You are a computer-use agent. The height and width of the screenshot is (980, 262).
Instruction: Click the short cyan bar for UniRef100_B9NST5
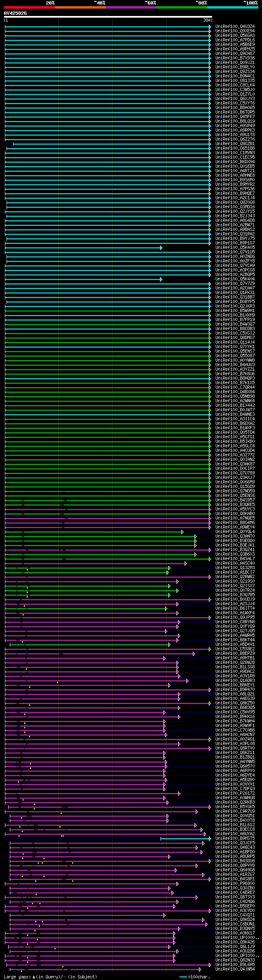pos(186,839)
